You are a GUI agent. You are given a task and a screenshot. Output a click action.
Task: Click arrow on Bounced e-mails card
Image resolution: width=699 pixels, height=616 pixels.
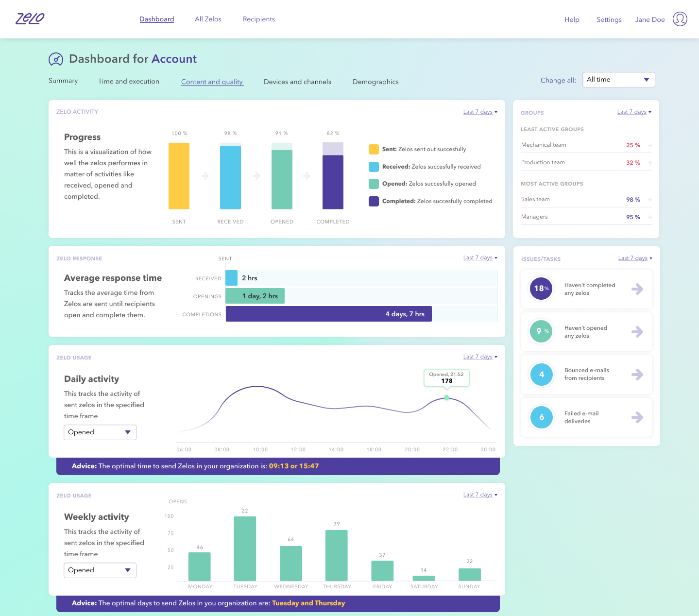coord(637,375)
